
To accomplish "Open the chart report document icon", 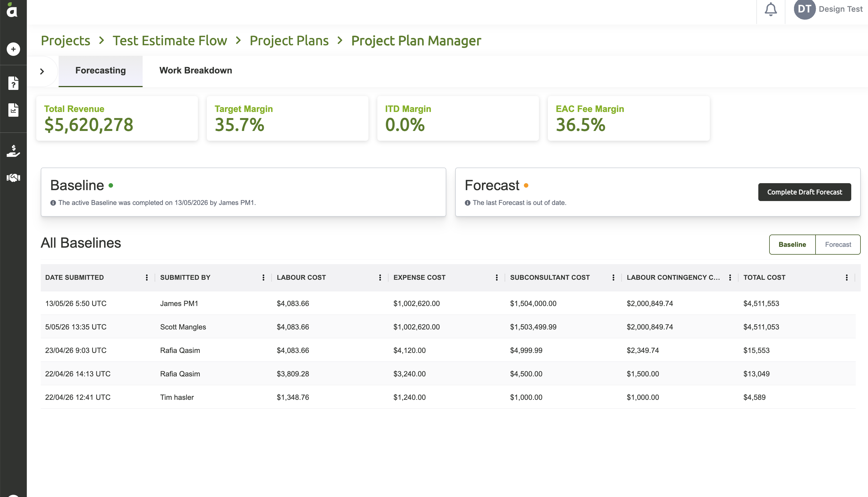I will (x=13, y=110).
